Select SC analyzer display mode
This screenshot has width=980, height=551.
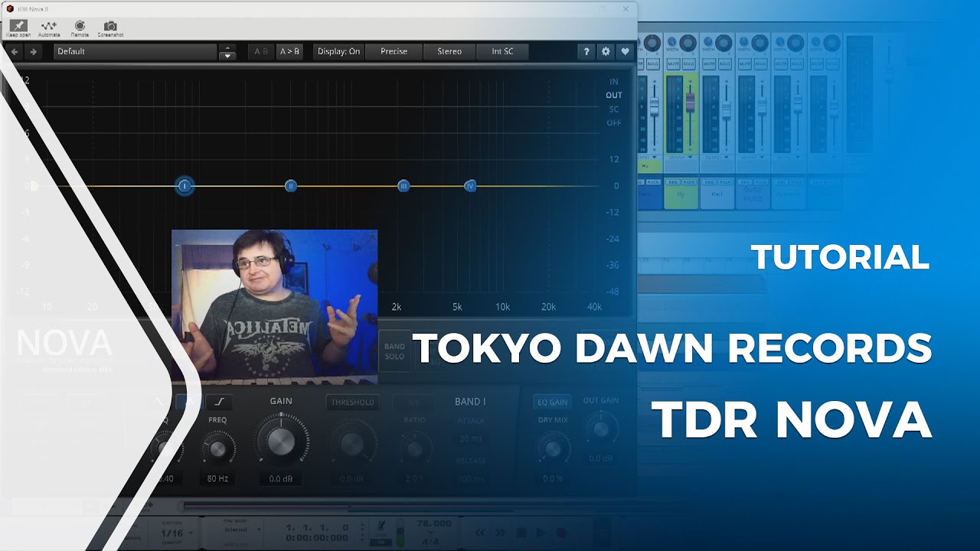(x=613, y=109)
